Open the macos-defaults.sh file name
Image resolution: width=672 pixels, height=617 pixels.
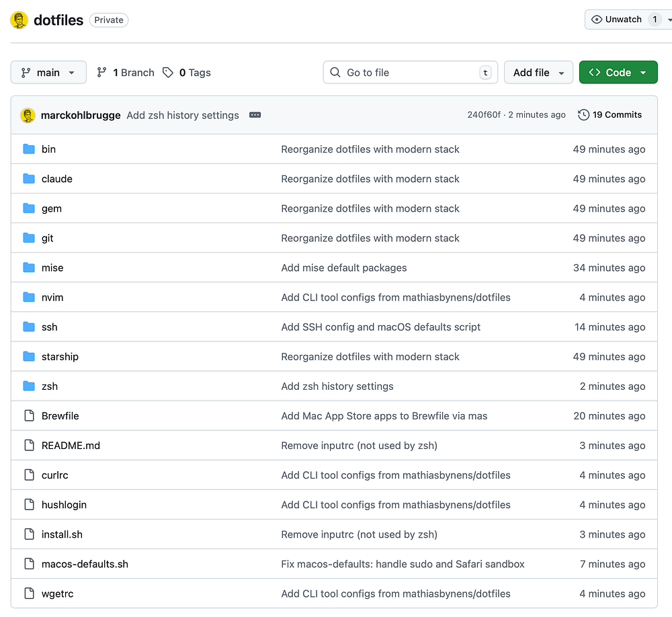[85, 564]
